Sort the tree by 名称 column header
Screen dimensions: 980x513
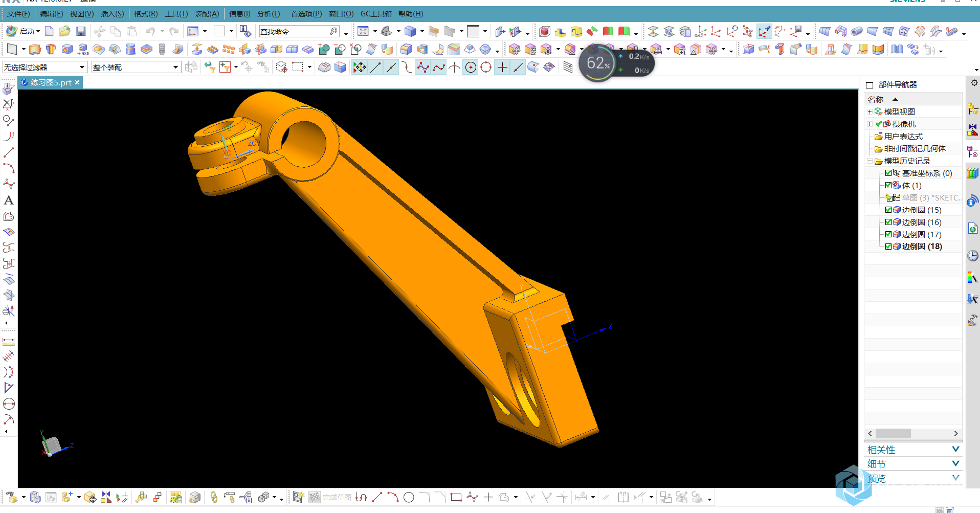[913, 99]
